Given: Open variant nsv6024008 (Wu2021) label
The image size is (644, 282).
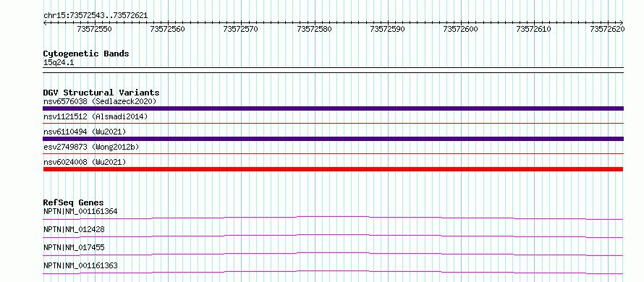Looking at the screenshot, I should (85, 162).
